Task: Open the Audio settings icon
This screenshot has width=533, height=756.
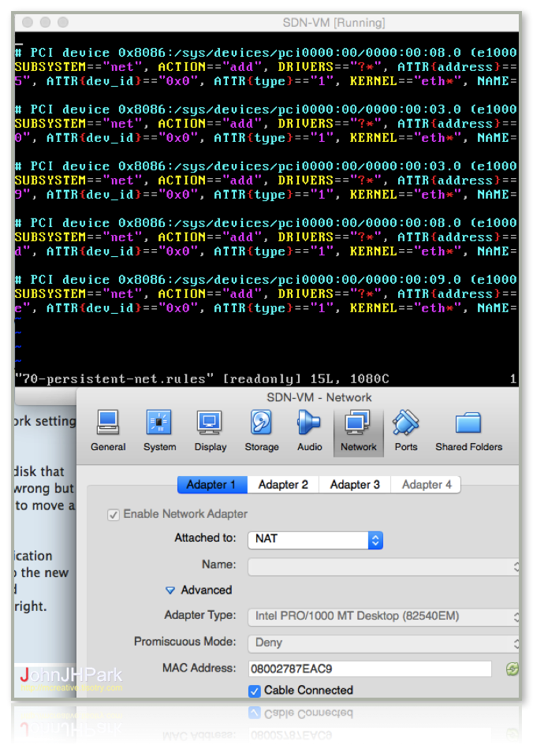Action: pos(309,430)
